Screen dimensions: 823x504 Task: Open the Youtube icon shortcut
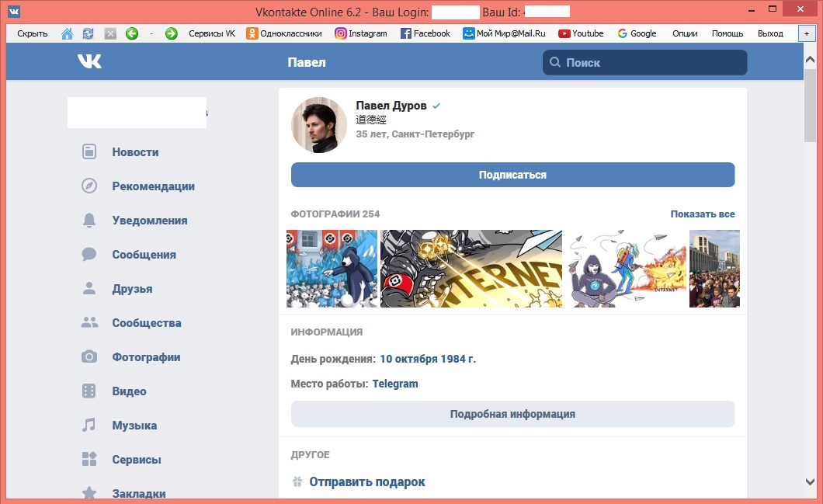click(564, 33)
